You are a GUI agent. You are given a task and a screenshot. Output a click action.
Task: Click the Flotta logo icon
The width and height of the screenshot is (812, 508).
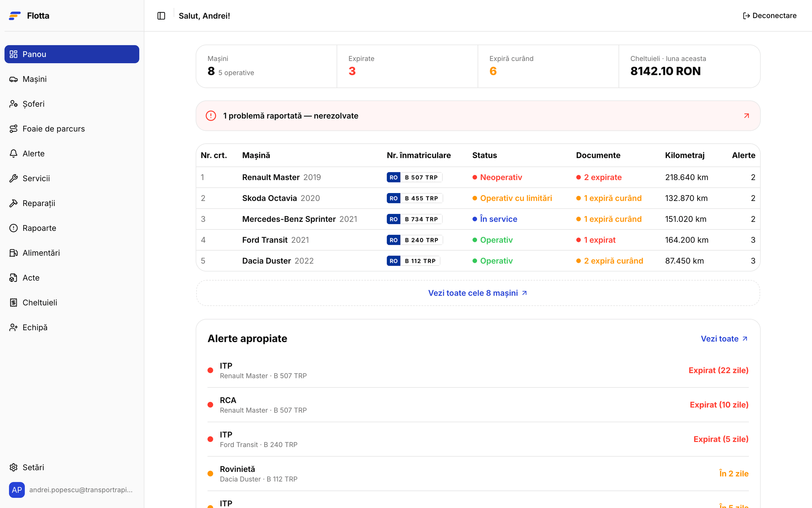coord(15,16)
